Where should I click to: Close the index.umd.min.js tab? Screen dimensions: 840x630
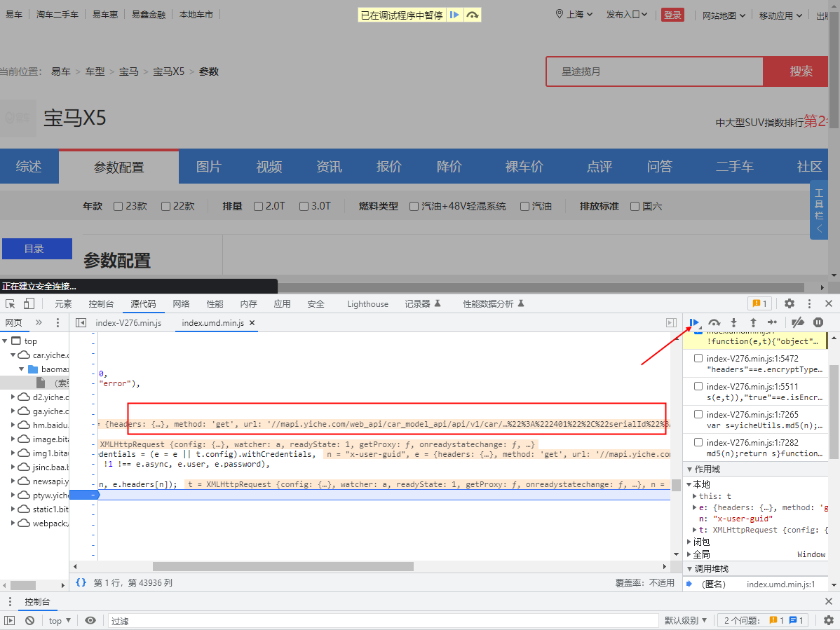(252, 323)
